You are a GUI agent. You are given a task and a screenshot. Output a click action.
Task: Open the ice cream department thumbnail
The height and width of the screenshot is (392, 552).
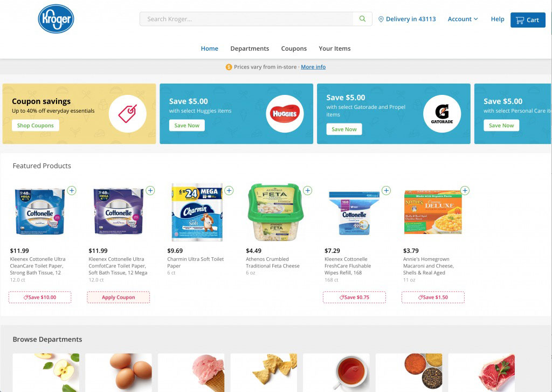(191, 373)
